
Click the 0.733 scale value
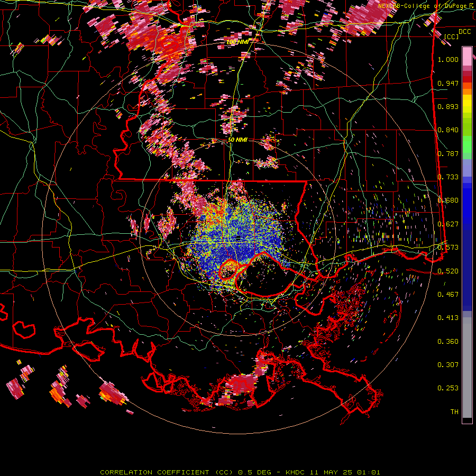click(448, 177)
